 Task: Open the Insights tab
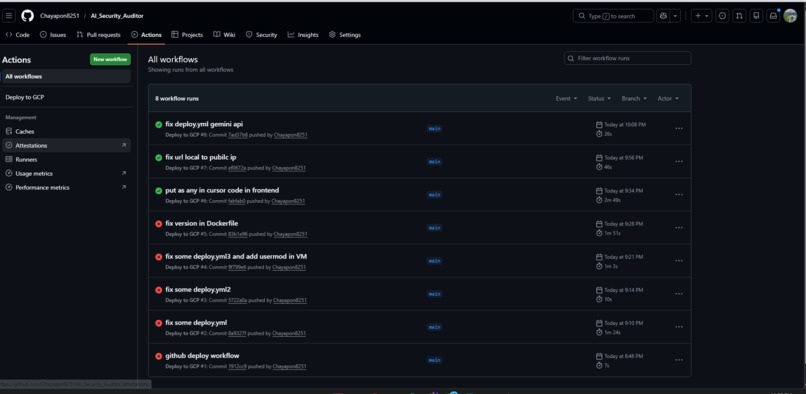pos(303,35)
